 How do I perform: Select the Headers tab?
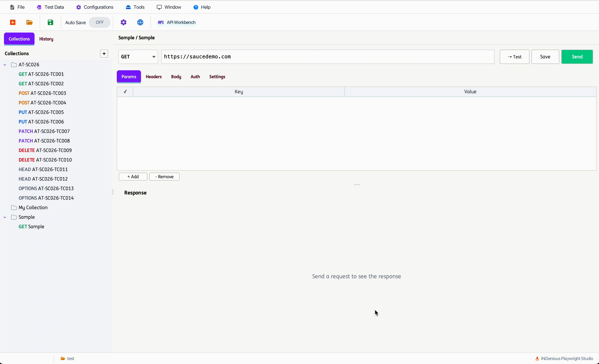[x=154, y=77]
